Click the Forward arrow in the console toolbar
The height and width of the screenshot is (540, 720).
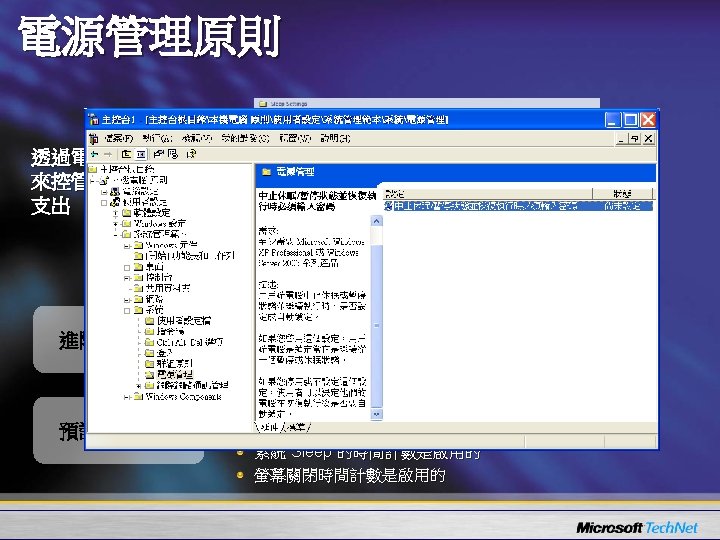108,154
